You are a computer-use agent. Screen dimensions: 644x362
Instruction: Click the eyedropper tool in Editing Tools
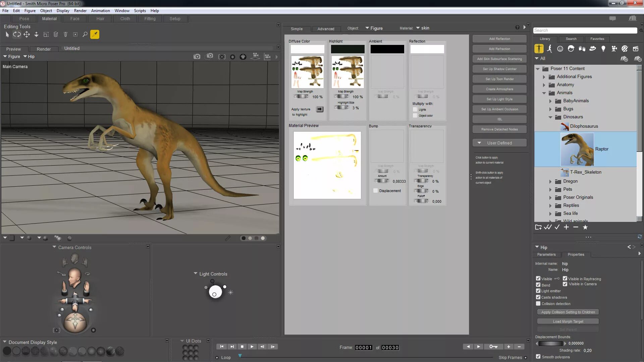pyautogui.click(x=95, y=35)
